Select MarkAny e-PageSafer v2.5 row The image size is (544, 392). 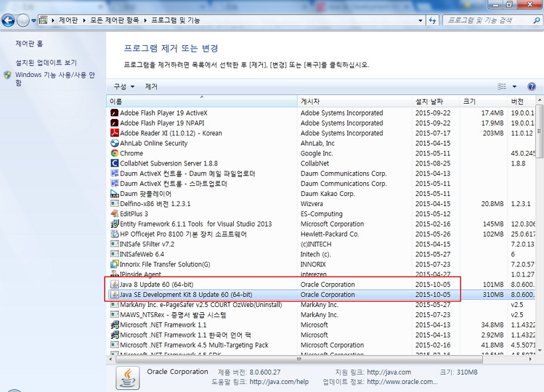321,304
